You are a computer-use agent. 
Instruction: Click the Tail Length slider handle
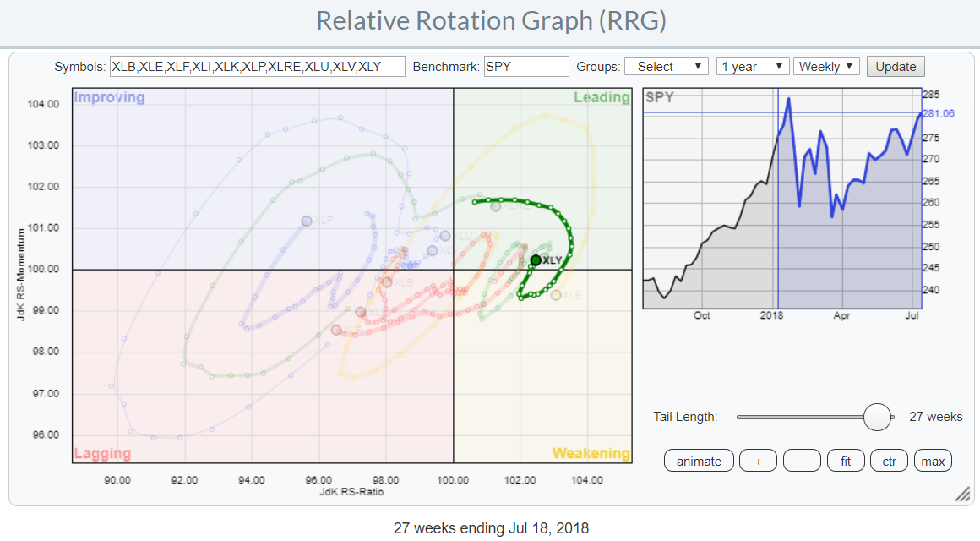click(x=879, y=417)
